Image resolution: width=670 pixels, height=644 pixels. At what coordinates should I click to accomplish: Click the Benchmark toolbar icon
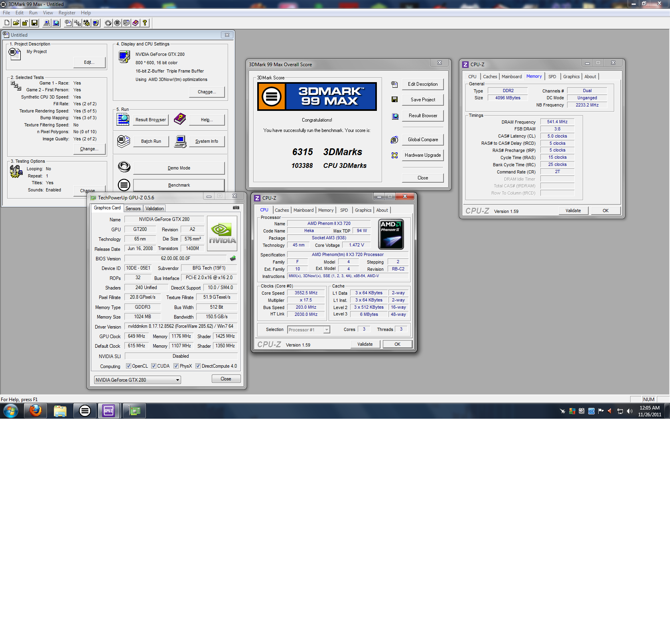point(117,23)
